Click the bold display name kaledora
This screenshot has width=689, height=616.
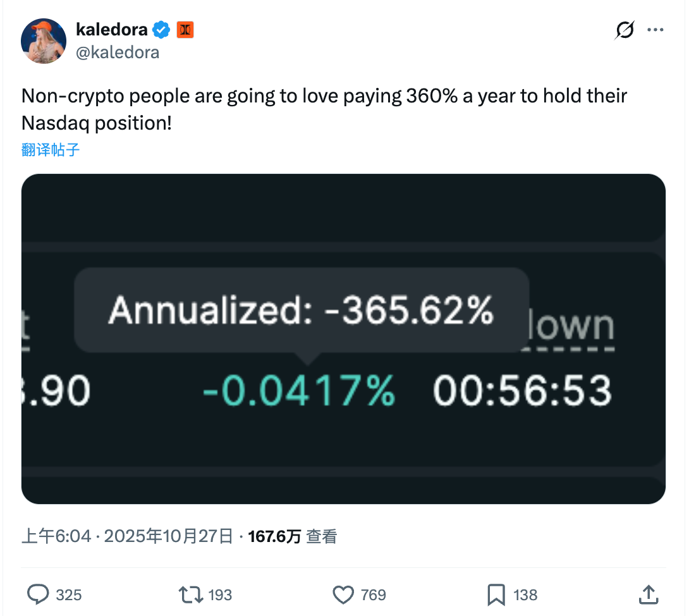(111, 29)
